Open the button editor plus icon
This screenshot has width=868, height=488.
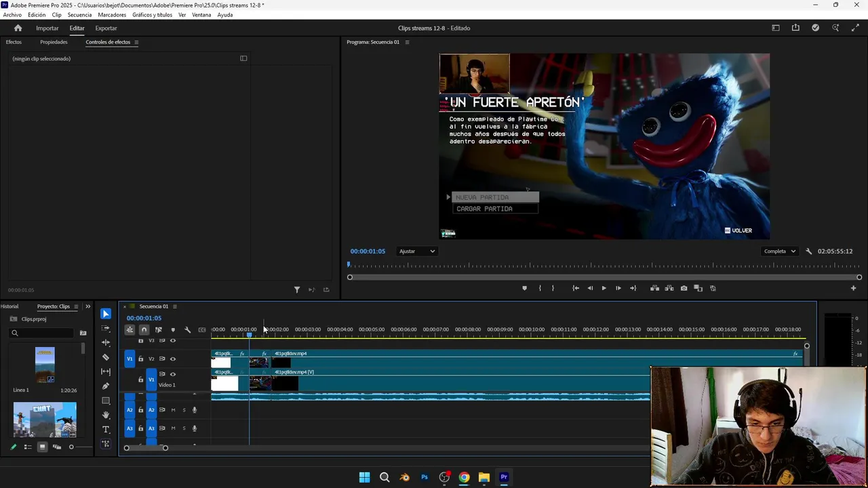(853, 288)
